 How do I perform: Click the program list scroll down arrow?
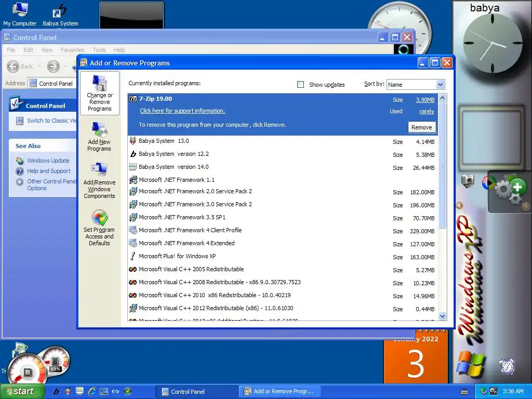coord(442,316)
